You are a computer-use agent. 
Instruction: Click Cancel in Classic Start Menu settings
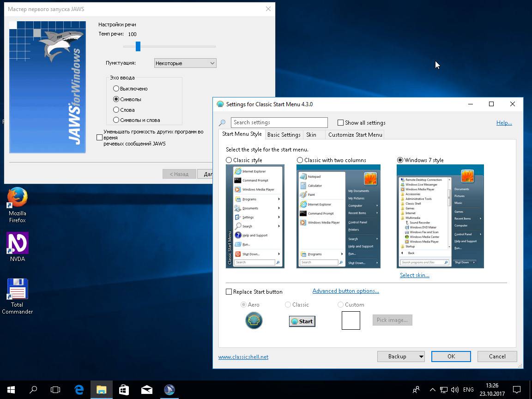coord(497,357)
